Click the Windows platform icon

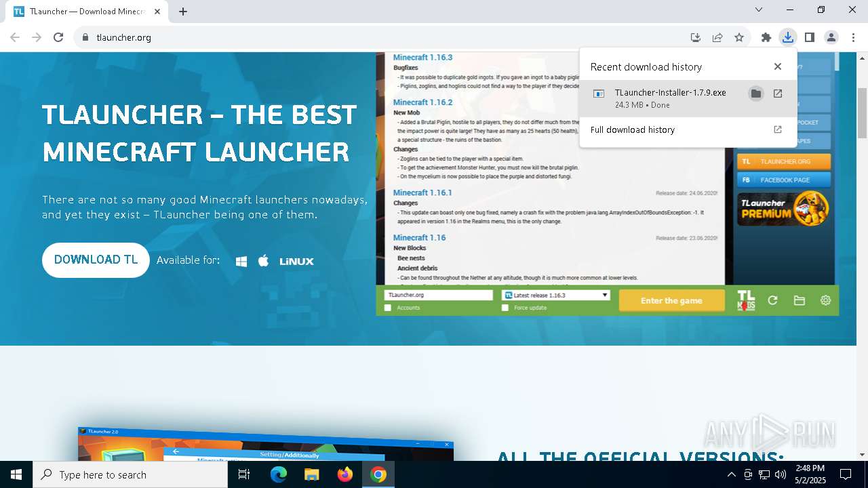pos(241,261)
